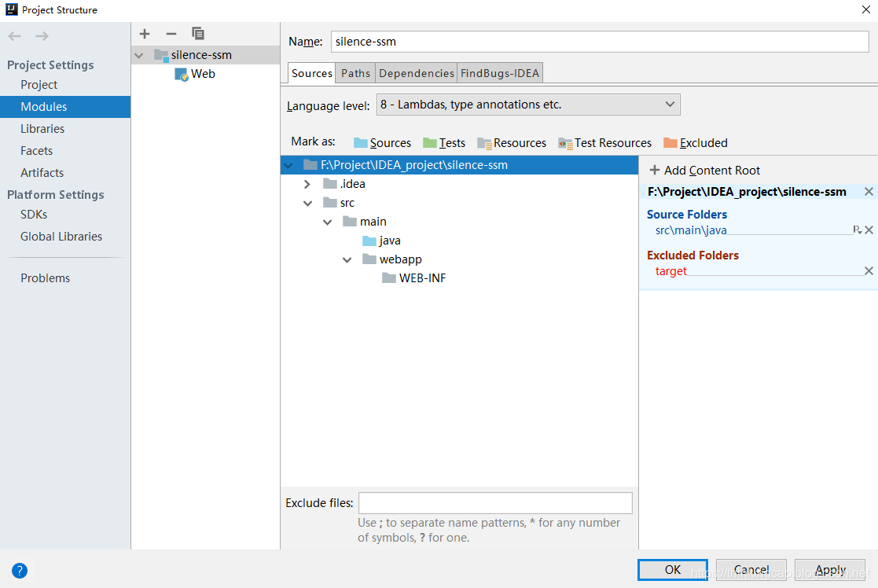Show the Problems list

pyautogui.click(x=46, y=277)
